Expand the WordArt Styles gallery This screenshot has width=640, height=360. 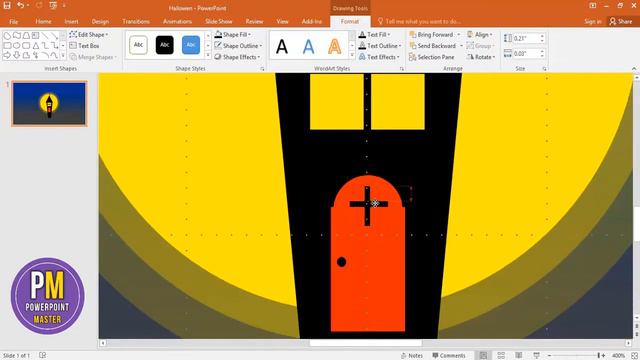coord(353,56)
